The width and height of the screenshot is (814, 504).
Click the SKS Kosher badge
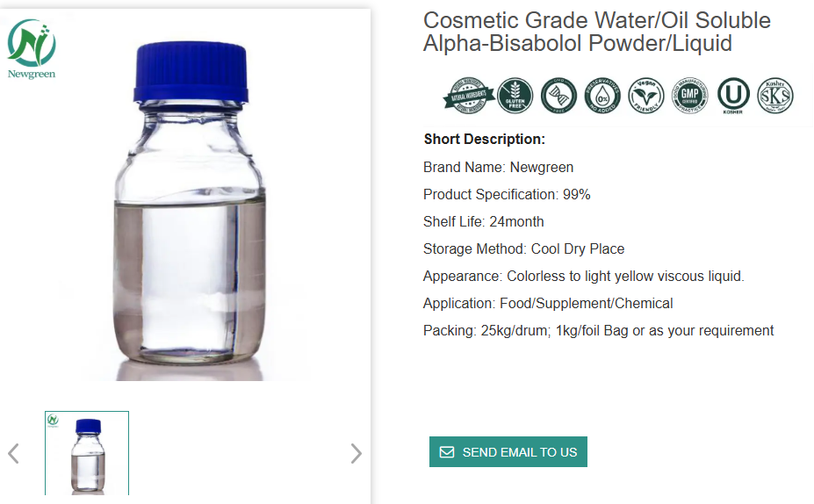pyautogui.click(x=775, y=96)
